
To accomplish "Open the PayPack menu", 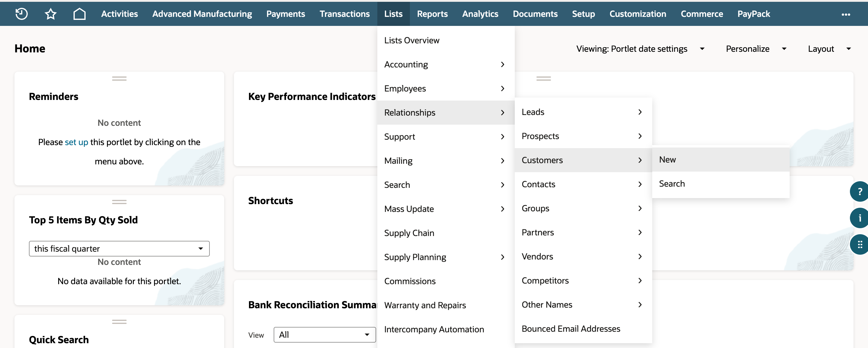I will [753, 14].
